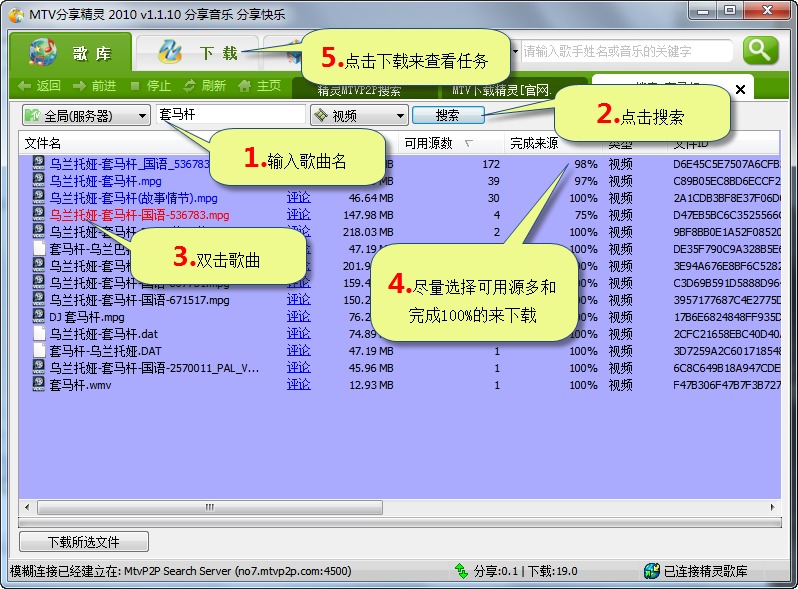
Task: Click video icon of DJ 套马杆.mpg row
Action: [x=39, y=316]
